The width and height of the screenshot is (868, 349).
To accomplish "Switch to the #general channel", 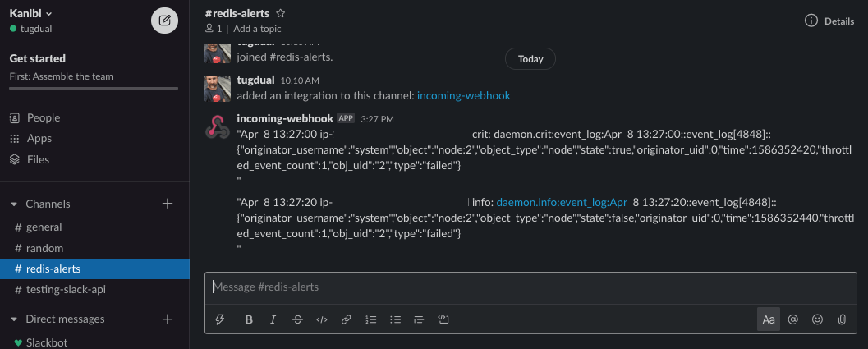I will [44, 227].
